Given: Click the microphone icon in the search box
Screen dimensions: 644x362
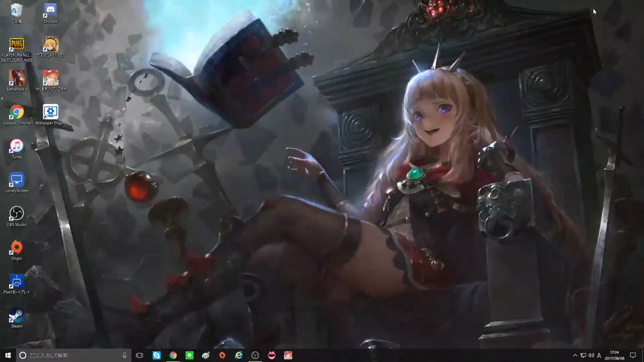Looking at the screenshot, I should click(125, 355).
